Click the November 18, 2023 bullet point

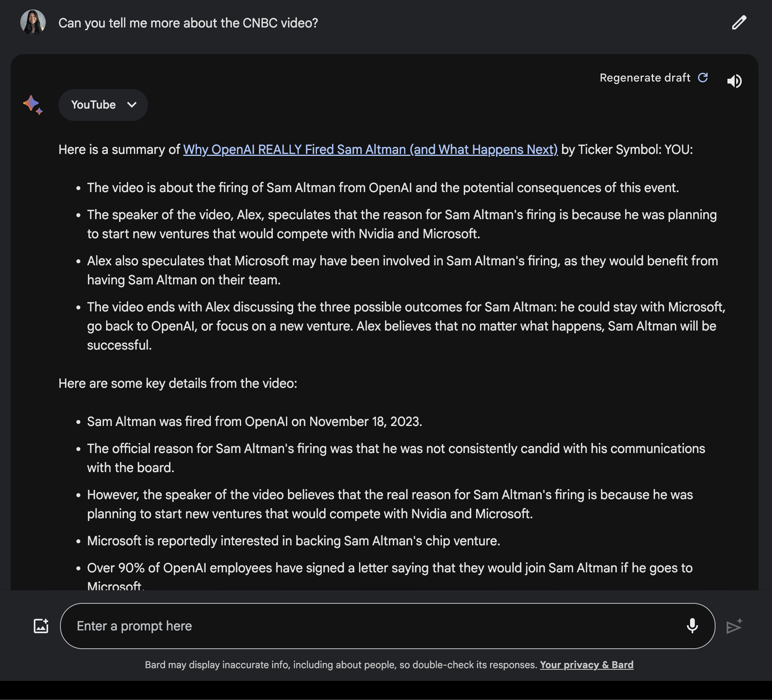pos(255,422)
